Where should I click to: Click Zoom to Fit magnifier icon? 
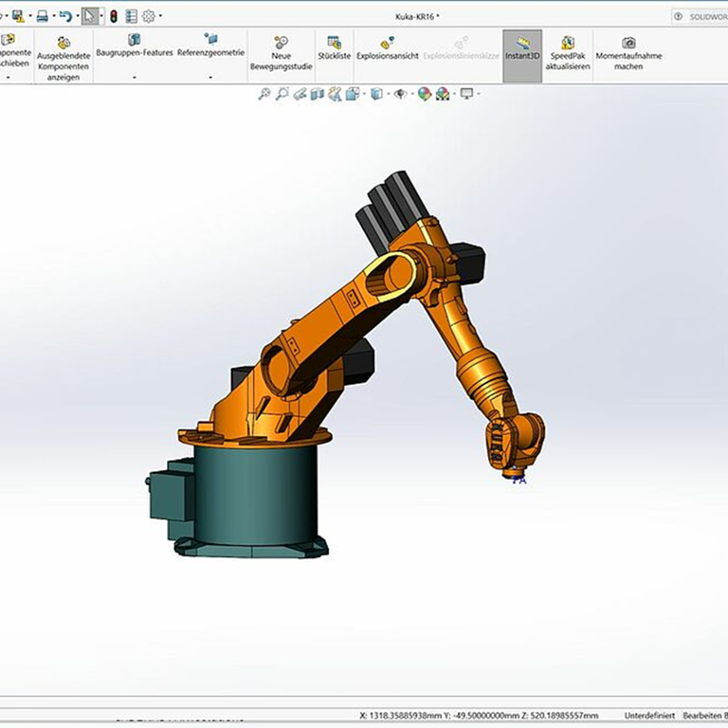264,94
